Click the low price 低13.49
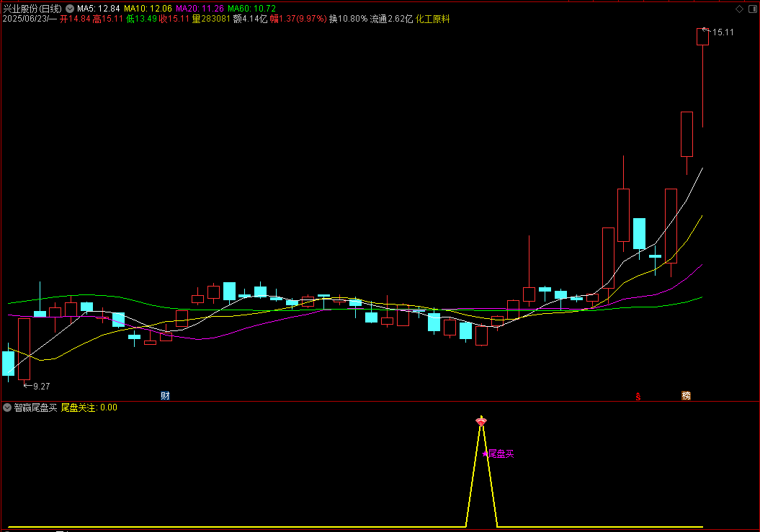 click(x=141, y=19)
